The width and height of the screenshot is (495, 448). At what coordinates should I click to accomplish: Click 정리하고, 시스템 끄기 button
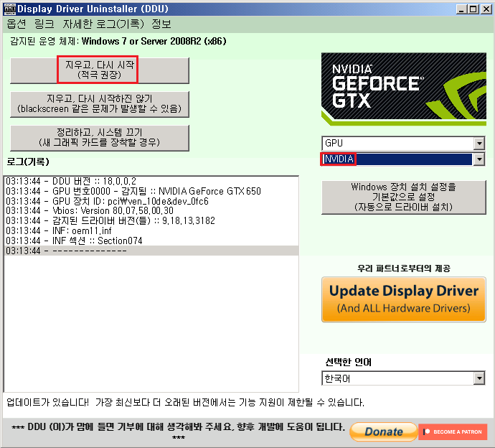coord(100,138)
